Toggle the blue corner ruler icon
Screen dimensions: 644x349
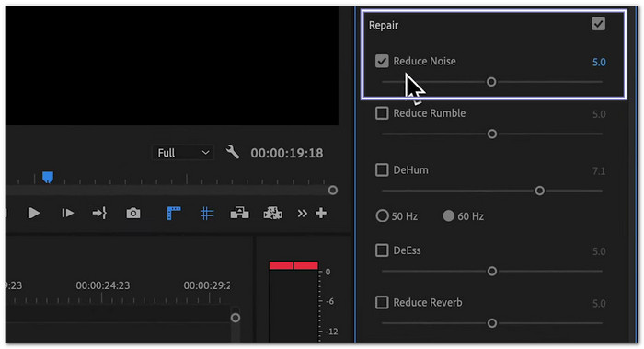174,214
